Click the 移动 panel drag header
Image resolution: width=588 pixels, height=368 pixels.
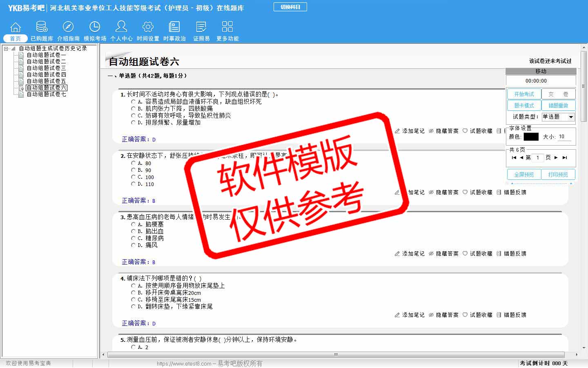[541, 71]
